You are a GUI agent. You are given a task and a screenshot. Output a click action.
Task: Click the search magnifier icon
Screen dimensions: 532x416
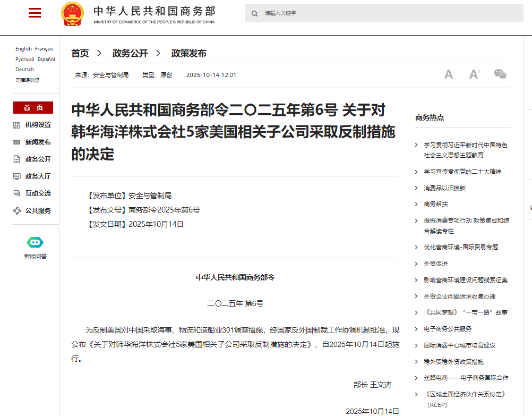(x=255, y=13)
